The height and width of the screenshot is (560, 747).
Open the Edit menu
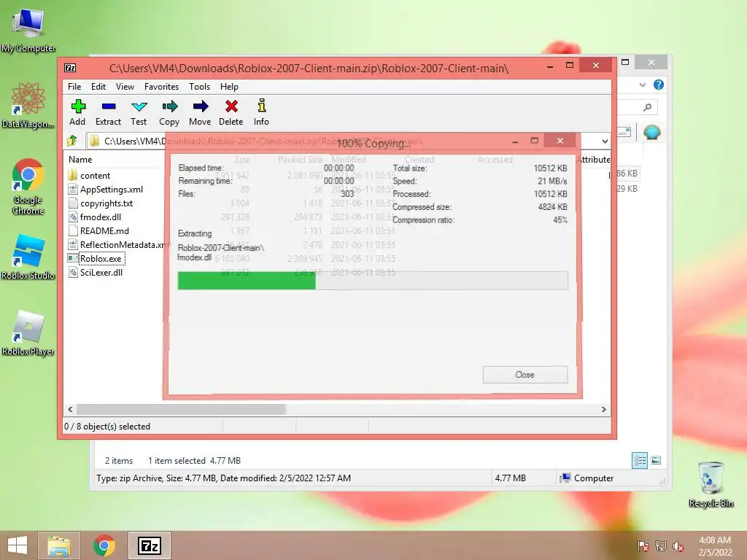tap(98, 87)
